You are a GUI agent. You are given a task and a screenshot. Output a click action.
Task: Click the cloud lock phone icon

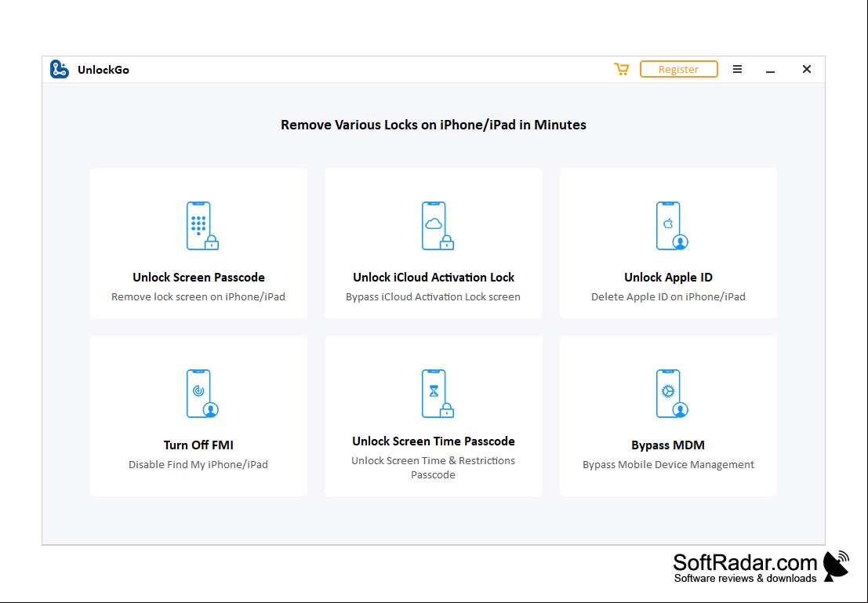pyautogui.click(x=438, y=226)
